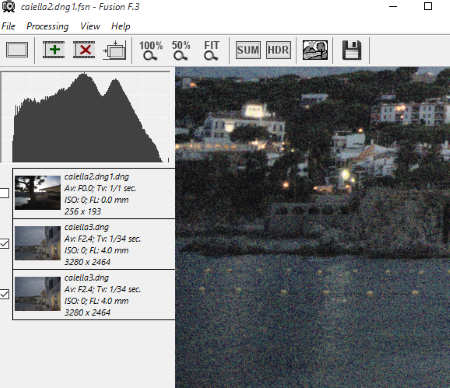Click the blank frame toolbar icon
This screenshot has width=450, height=388.
(17, 50)
